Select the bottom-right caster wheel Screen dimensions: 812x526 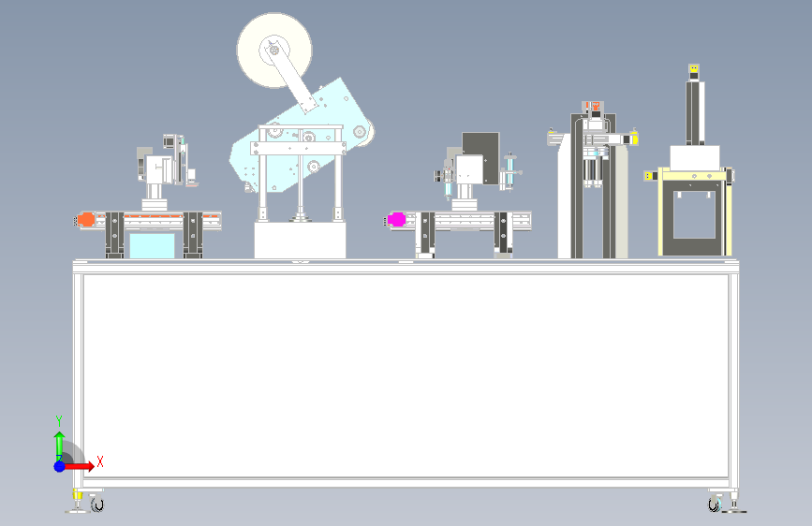click(x=716, y=504)
